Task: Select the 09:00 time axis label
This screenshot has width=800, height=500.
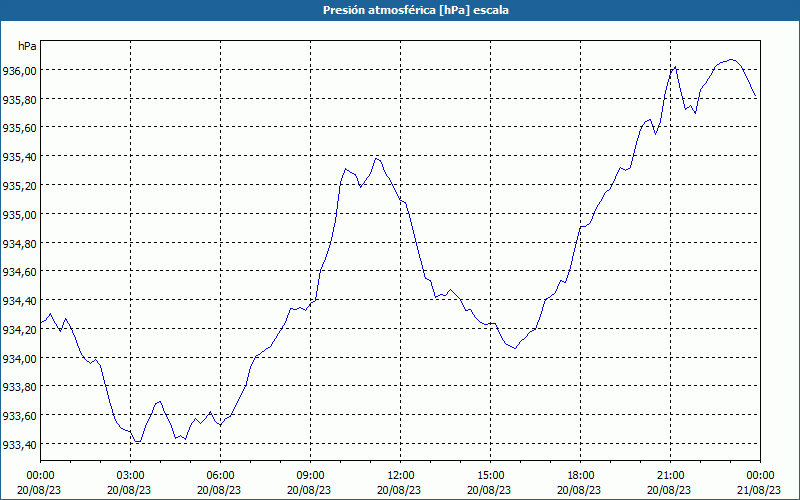Action: tap(310, 476)
